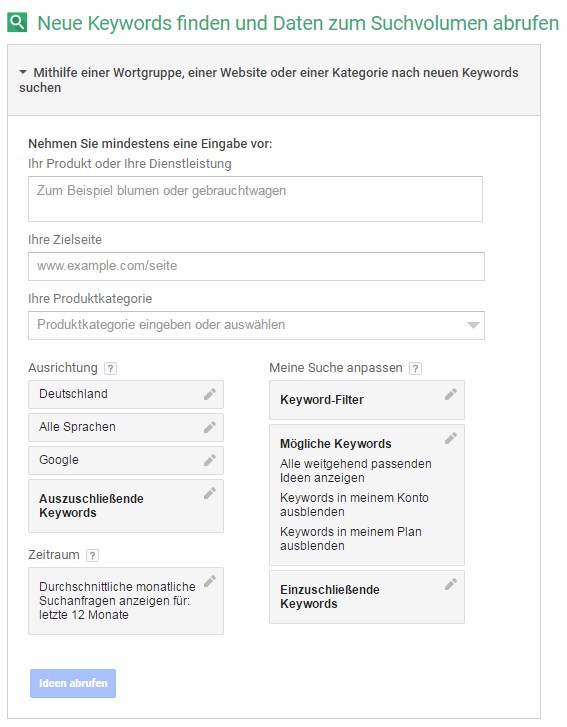Screen dimensions: 567x727
Task: Click pencil icon for Alle Sprachen
Action: tap(210, 427)
